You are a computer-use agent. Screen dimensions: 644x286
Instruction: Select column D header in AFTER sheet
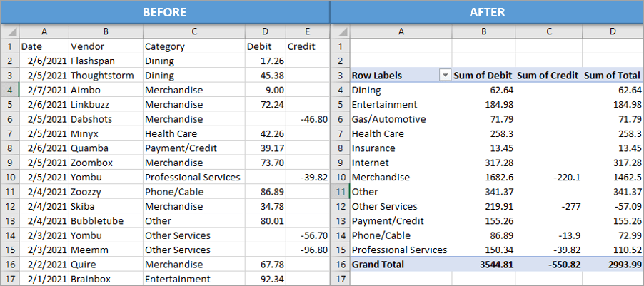point(612,31)
